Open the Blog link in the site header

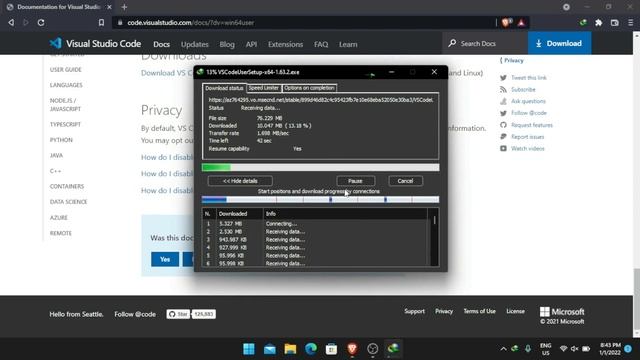227,44
